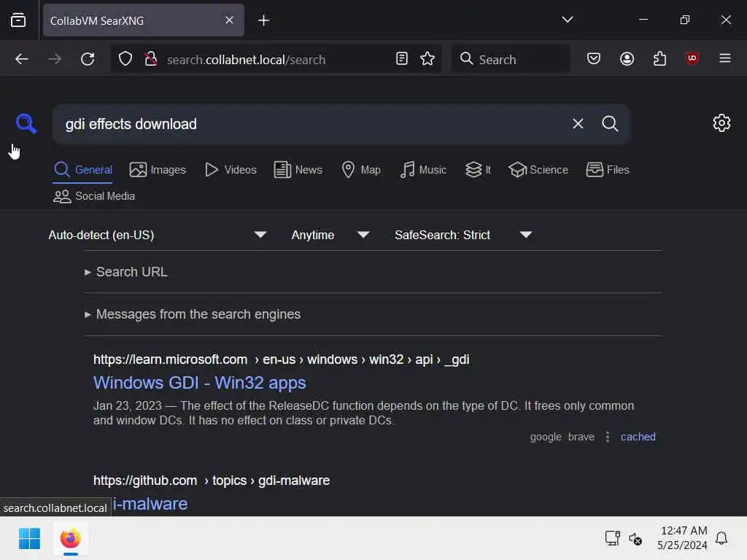Viewport: 747px width, 560px height.
Task: Bookmark this page with star icon
Action: point(427,58)
